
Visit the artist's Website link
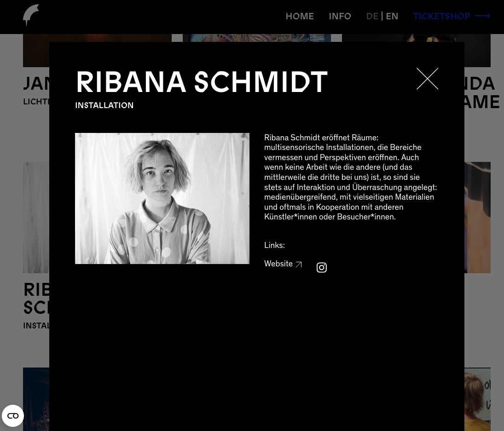click(278, 264)
